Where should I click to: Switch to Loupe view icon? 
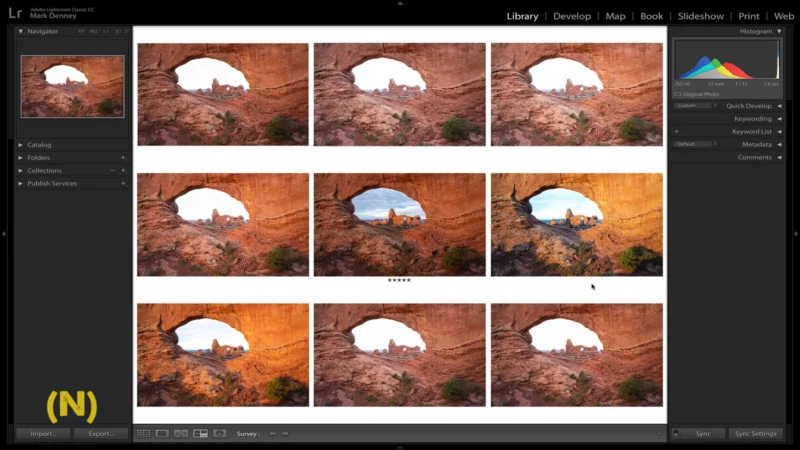click(x=161, y=433)
